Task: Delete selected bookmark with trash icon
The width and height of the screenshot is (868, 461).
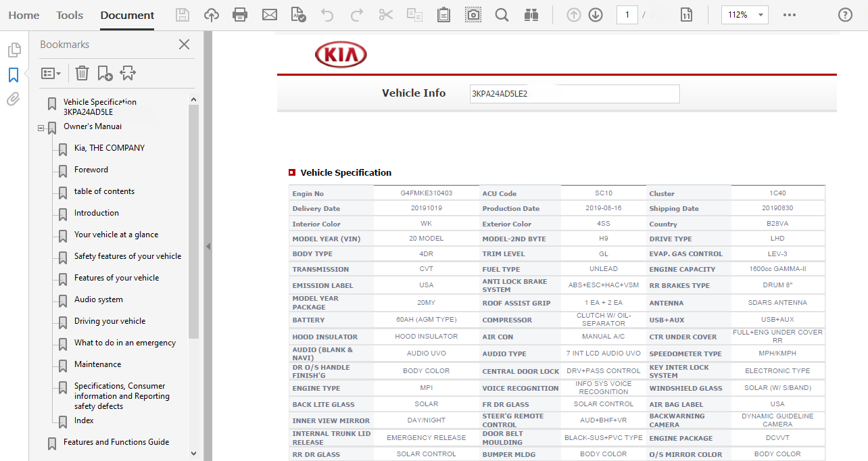Action: (x=82, y=73)
